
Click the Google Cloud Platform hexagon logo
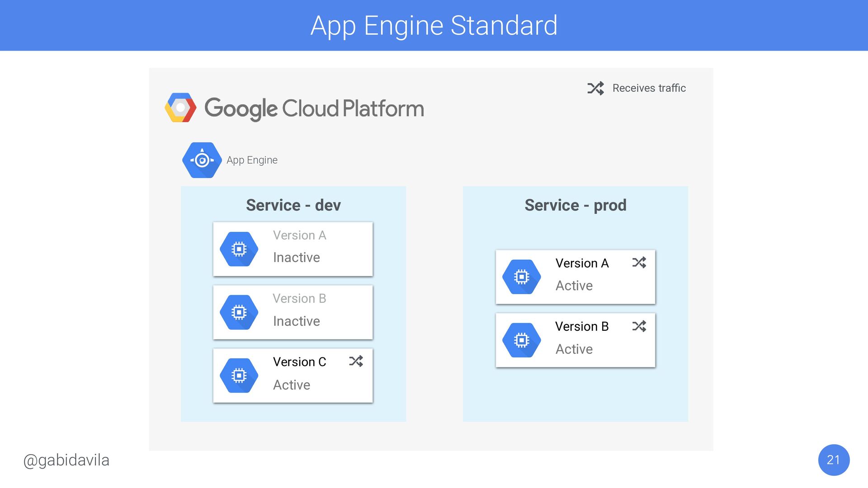tap(180, 108)
